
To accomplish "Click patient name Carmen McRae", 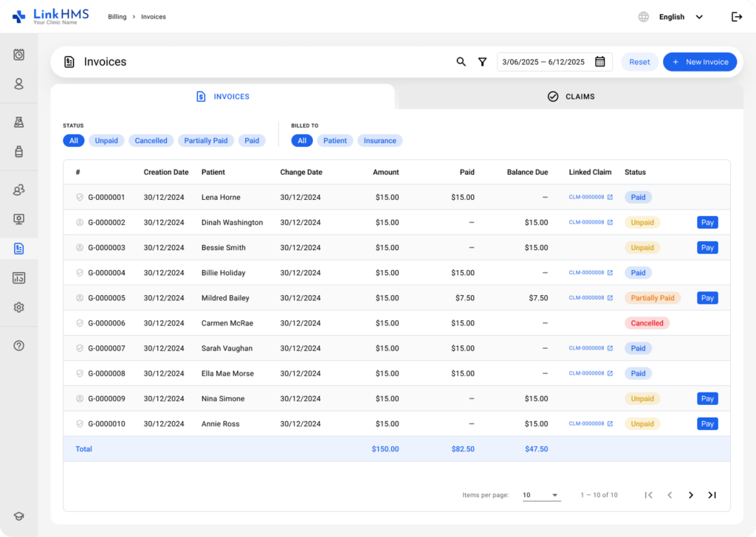I will point(227,323).
